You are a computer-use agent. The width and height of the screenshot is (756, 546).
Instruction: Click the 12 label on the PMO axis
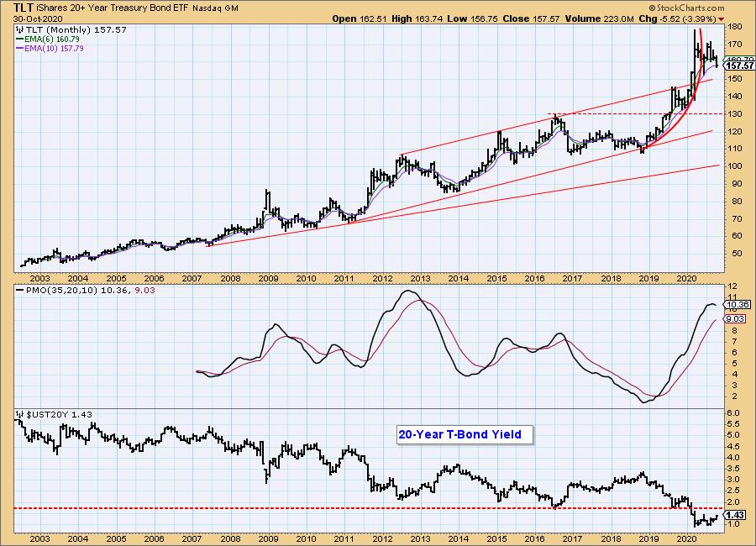(x=732, y=286)
